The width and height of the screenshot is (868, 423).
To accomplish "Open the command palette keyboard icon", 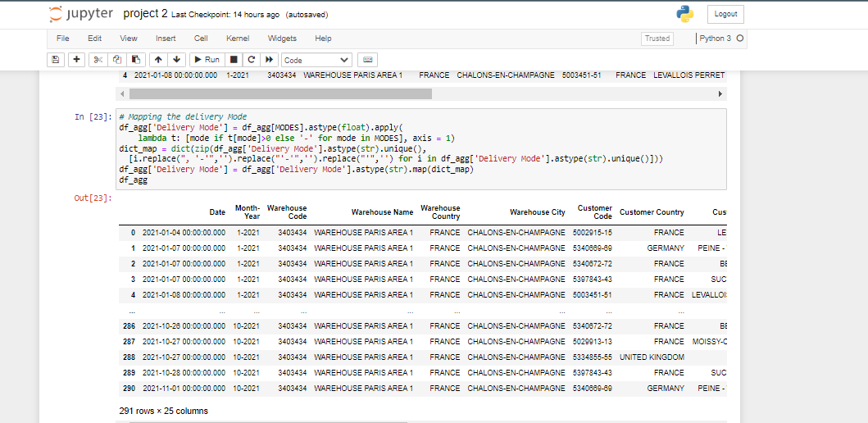I will coord(367,60).
